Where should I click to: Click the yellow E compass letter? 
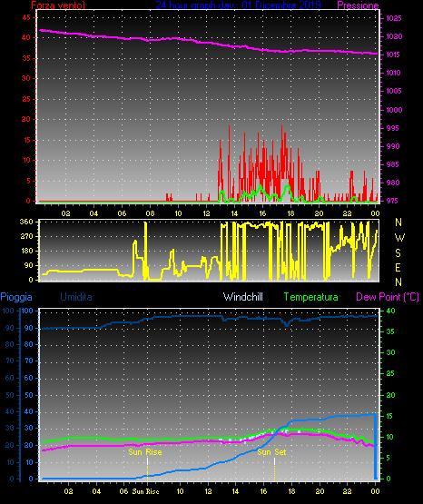point(398,267)
